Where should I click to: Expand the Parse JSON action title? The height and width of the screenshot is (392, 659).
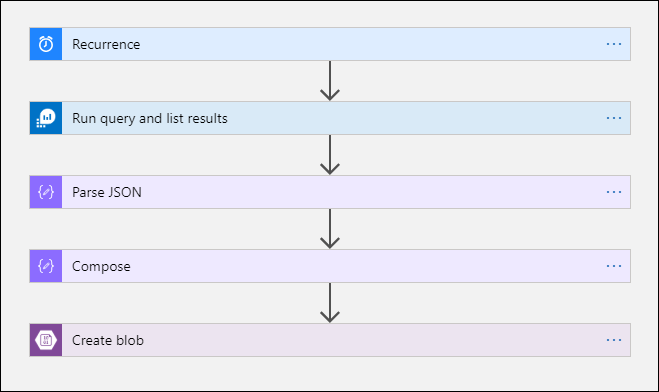coord(107,192)
